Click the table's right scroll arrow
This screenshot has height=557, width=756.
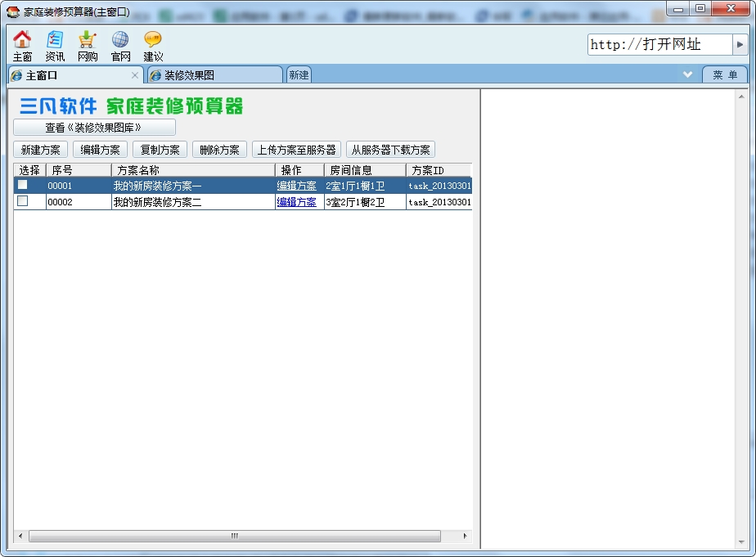point(465,536)
